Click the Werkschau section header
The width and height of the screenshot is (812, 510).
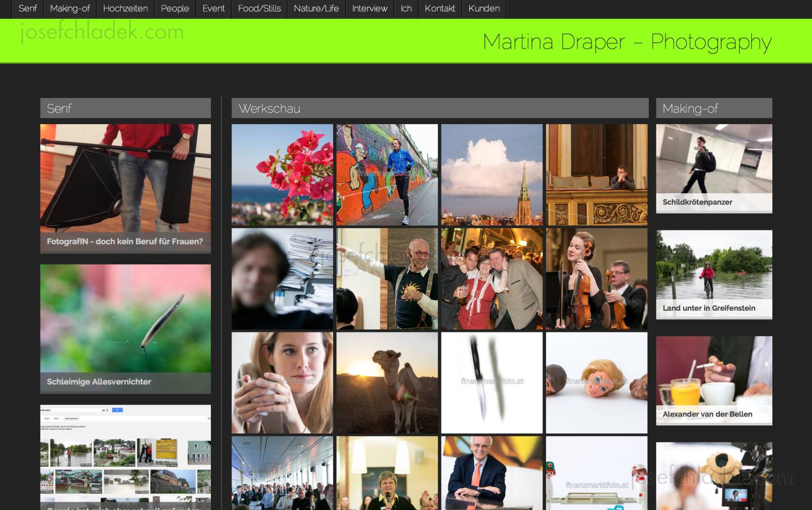coord(439,108)
